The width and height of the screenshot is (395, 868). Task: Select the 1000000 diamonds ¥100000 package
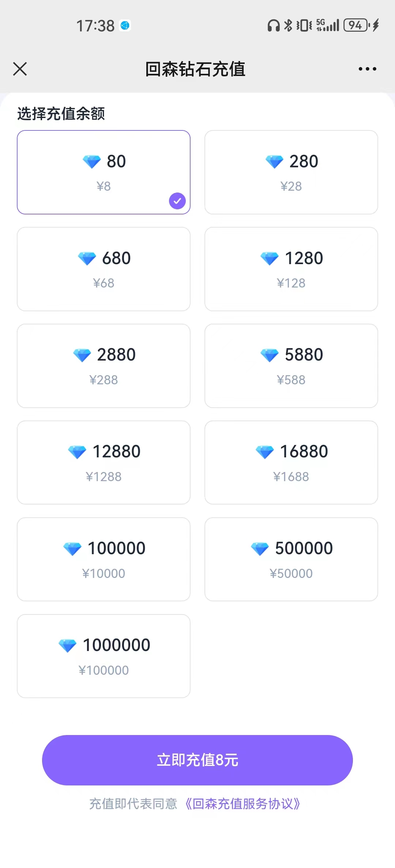click(x=104, y=656)
